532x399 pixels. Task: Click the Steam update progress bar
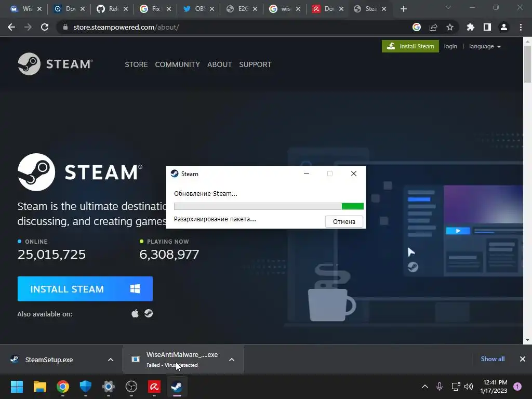pyautogui.click(x=269, y=206)
